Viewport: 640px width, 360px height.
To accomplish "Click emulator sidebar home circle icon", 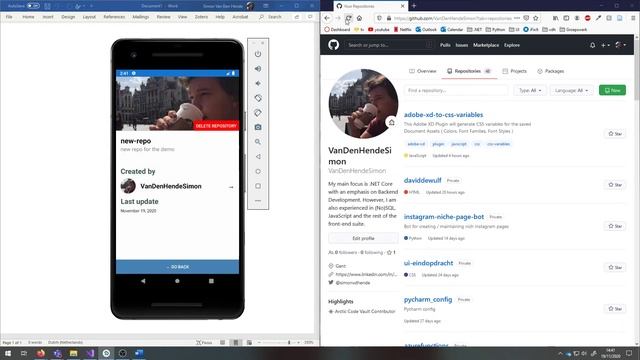I will (x=258, y=171).
